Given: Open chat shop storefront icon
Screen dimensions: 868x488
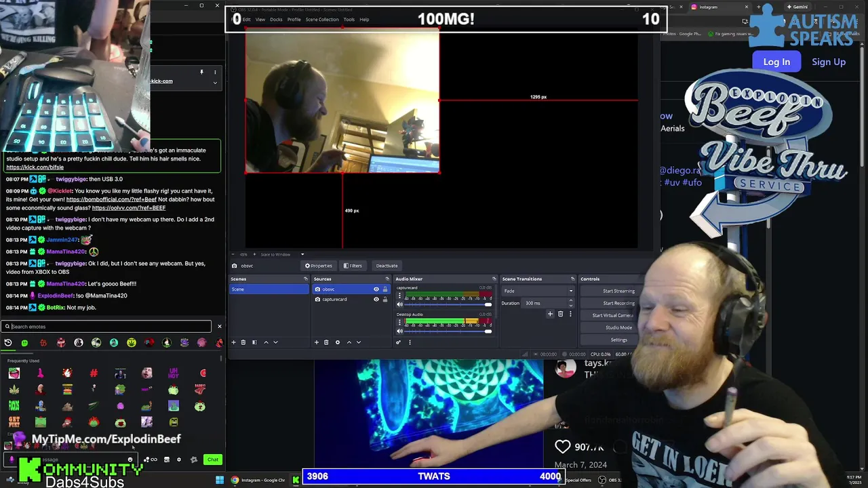Looking at the screenshot, I should coord(167,460).
